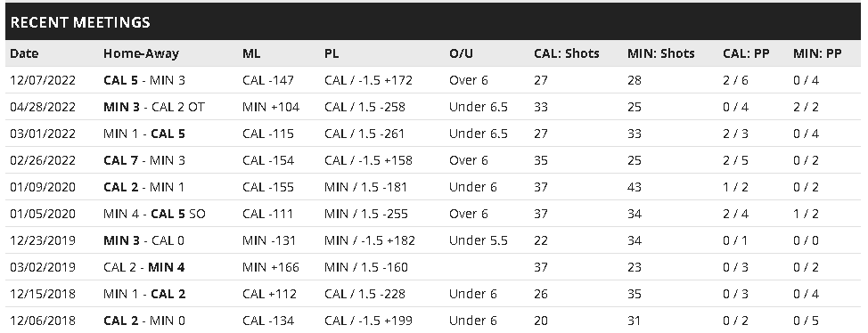
Task: Click the CAL 7 - MIN 3 matchup
Action: [144, 160]
